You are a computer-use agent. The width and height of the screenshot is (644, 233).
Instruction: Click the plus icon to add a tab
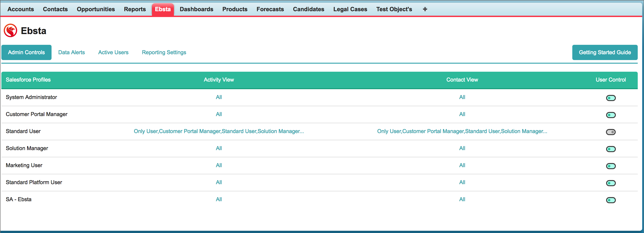(x=425, y=9)
